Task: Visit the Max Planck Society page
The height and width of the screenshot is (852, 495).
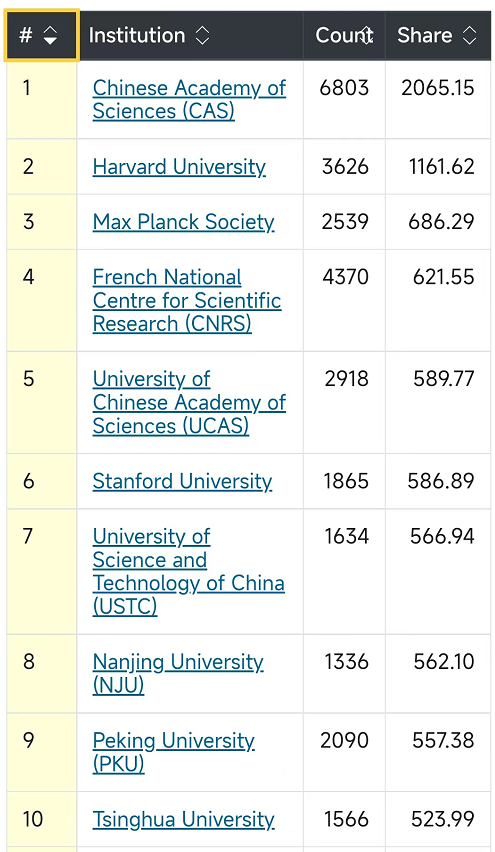Action: coord(184,222)
